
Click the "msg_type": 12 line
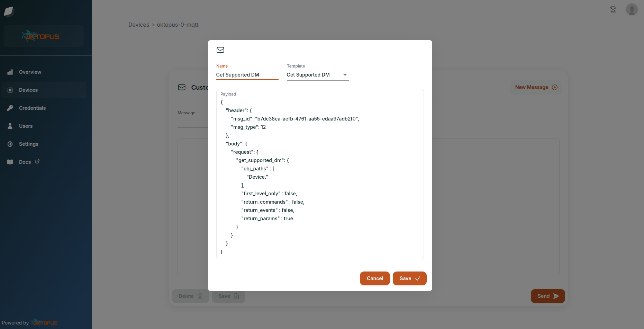tap(248, 127)
